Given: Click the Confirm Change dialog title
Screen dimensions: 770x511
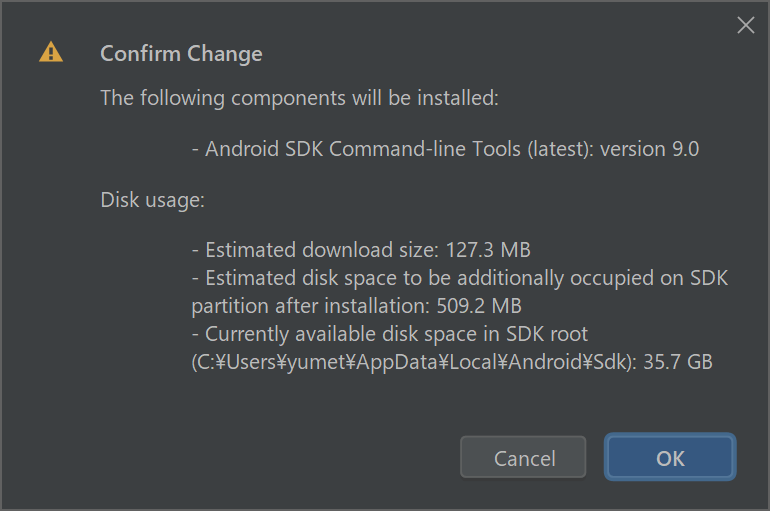Looking at the screenshot, I should coord(181,54).
